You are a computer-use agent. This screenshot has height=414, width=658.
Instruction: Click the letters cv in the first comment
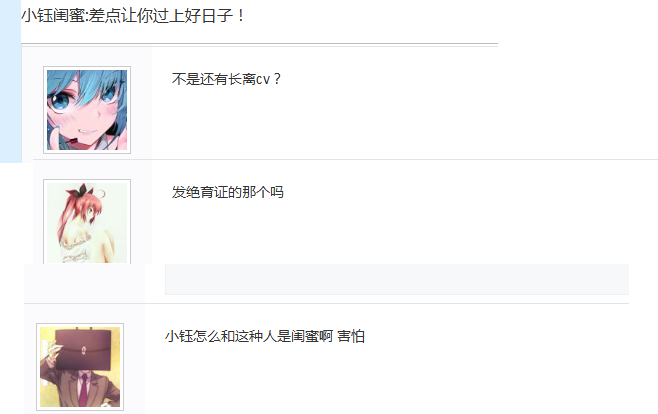(x=263, y=79)
